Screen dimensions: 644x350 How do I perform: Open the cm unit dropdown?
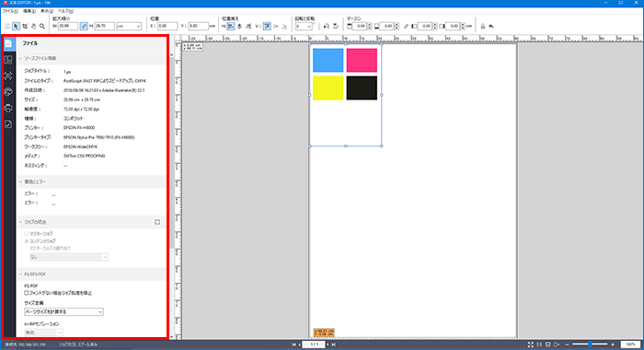[x=129, y=26]
